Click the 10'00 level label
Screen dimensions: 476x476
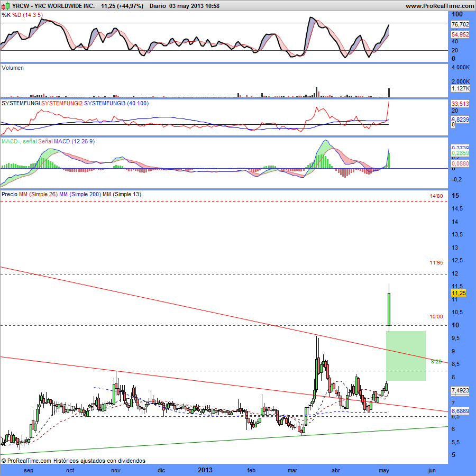click(436, 317)
